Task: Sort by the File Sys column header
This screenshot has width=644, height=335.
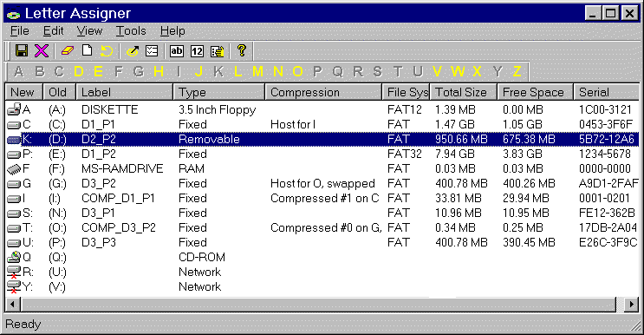Action: (x=407, y=92)
